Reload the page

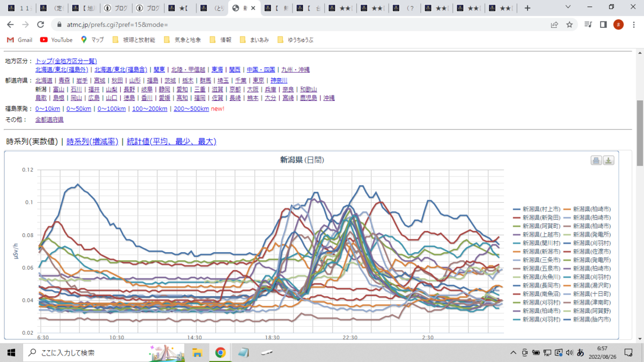pos(40,24)
